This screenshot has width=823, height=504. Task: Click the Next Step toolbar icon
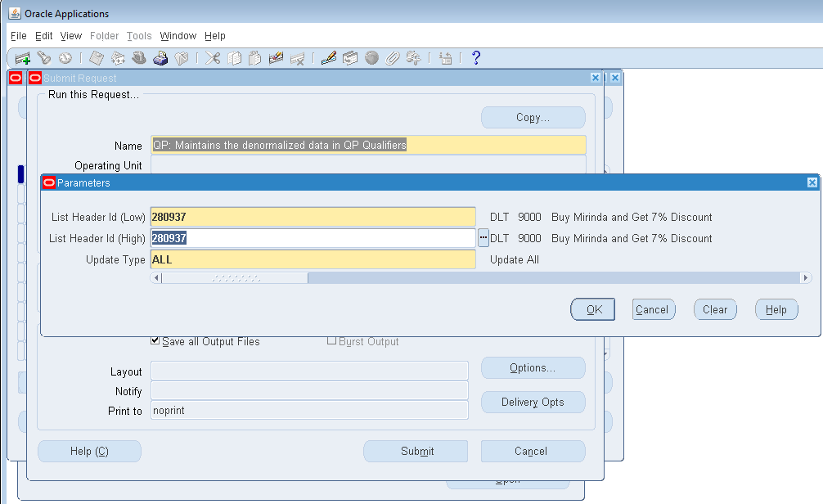[x=118, y=58]
